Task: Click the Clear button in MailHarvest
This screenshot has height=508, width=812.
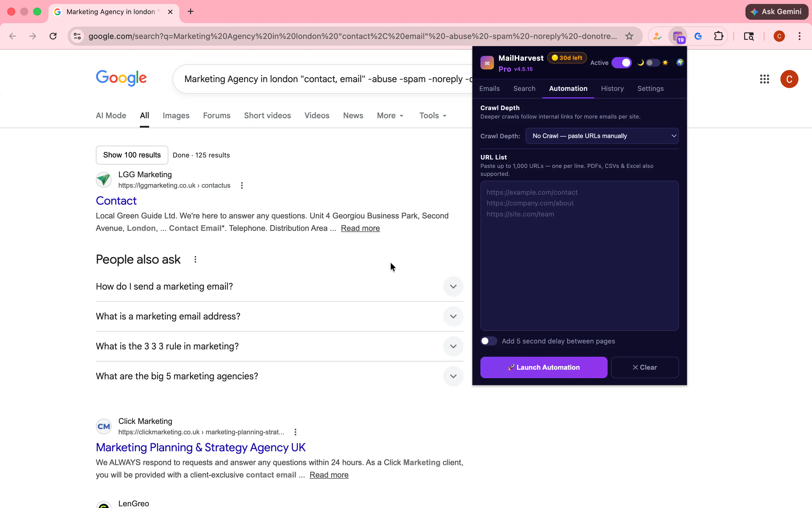Action: click(645, 367)
